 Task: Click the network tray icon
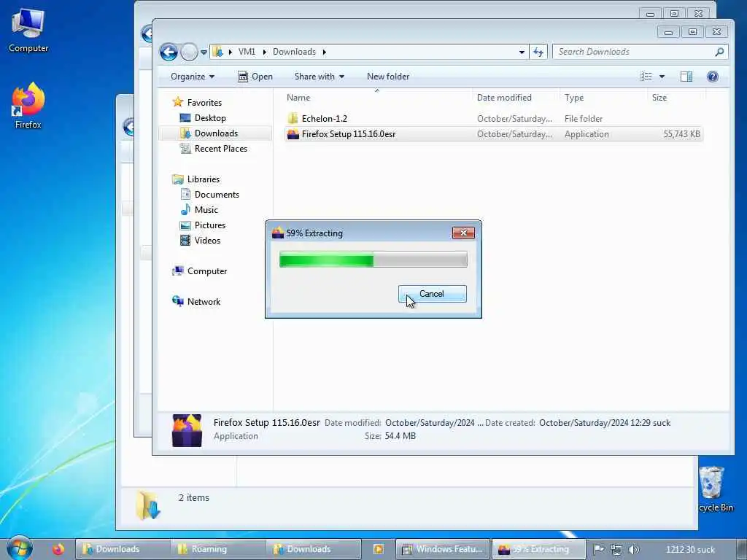click(616, 550)
